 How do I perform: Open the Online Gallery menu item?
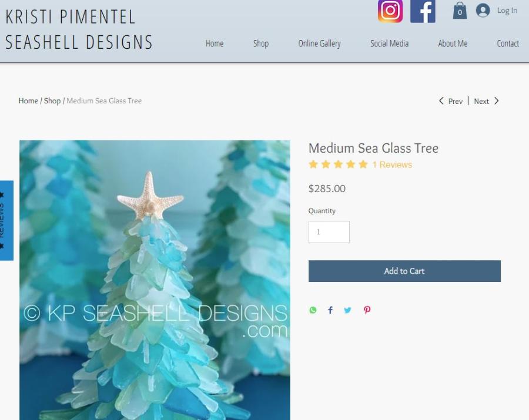pyautogui.click(x=319, y=43)
